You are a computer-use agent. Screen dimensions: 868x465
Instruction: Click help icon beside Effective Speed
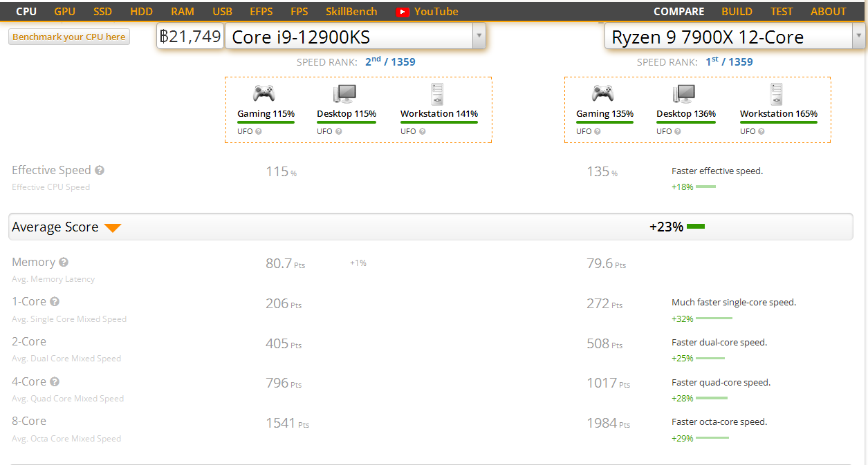100,170
